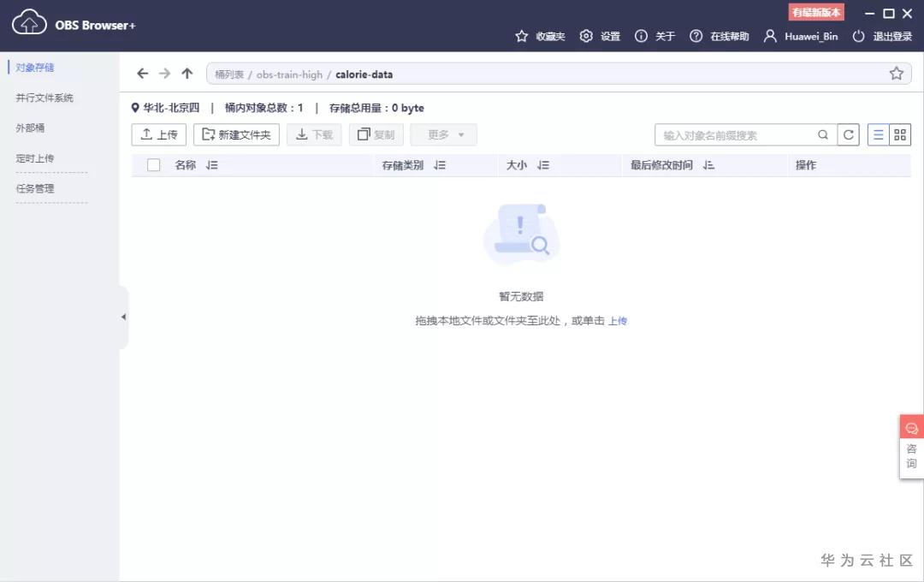This screenshot has width=924, height=582.
Task: Select the Upload (上传) tool
Action: [157, 134]
